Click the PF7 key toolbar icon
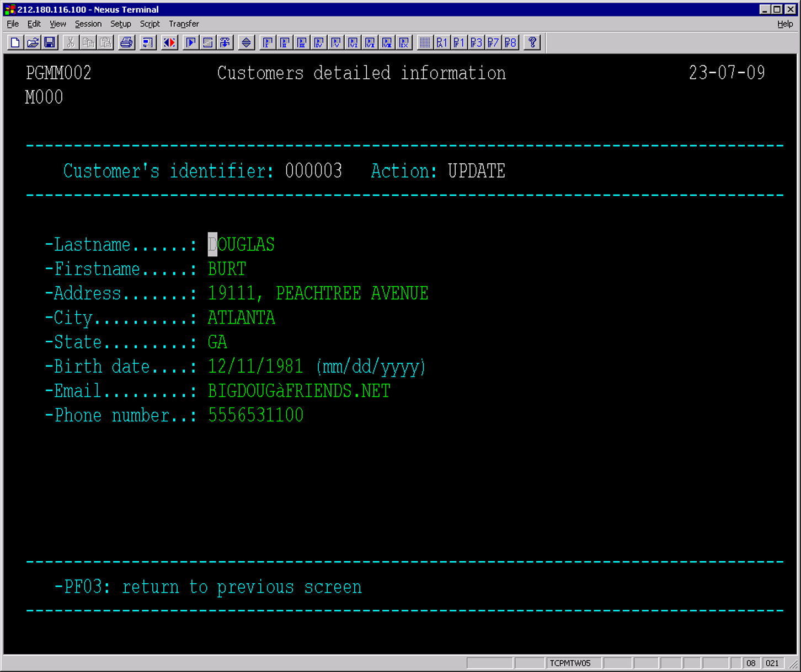Screen dimensions: 801x672 click(493, 42)
